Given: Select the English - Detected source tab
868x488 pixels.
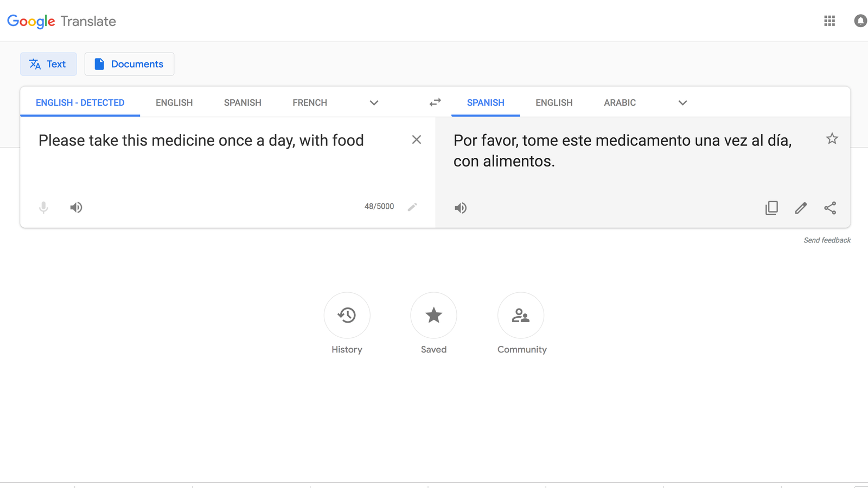Looking at the screenshot, I should (80, 102).
